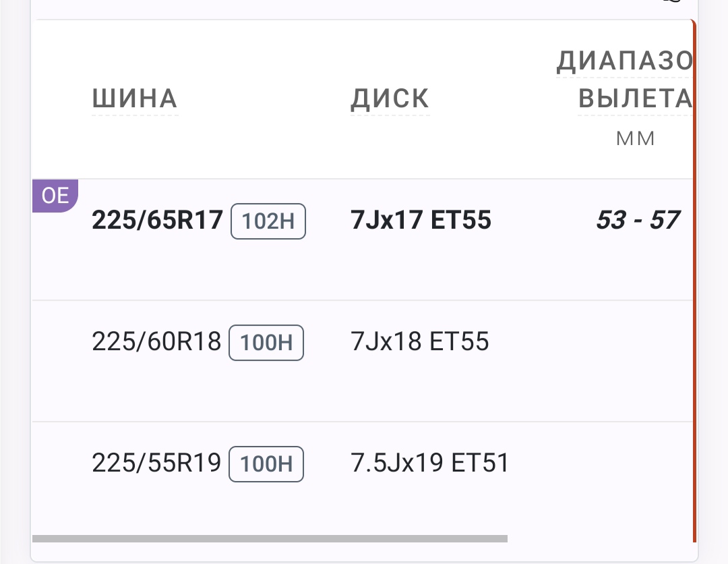The height and width of the screenshot is (564, 728).
Task: Click the purple OE badge
Action: [x=55, y=196]
